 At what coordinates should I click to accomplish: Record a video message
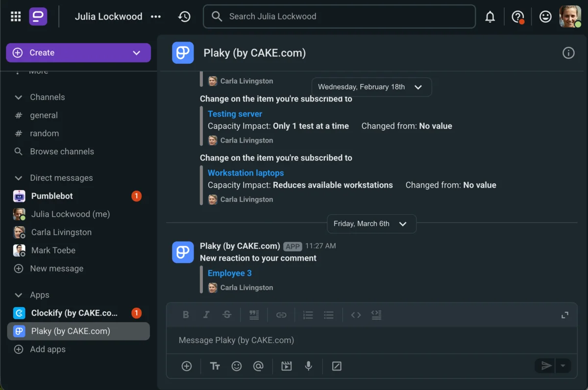pyautogui.click(x=287, y=366)
